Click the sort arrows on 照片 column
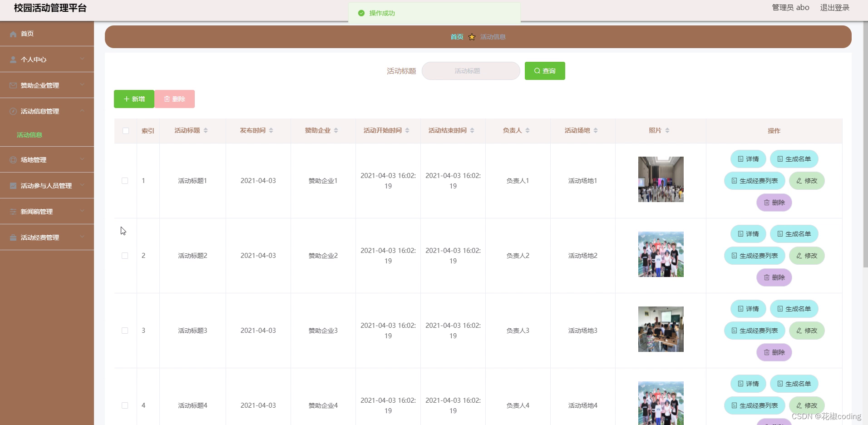The image size is (868, 425). point(667,131)
